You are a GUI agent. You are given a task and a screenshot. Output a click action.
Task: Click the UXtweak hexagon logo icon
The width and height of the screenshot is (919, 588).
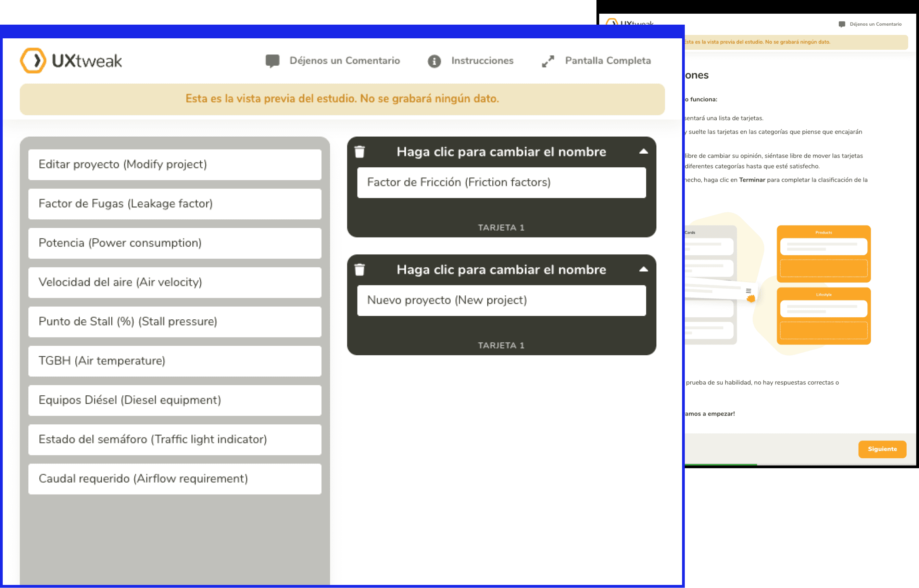pos(33,60)
